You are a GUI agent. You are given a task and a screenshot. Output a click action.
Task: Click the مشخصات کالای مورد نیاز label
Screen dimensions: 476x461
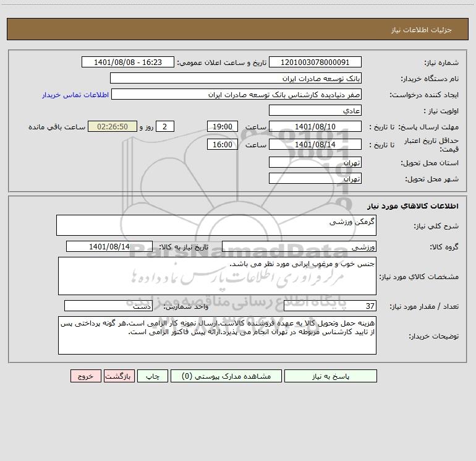419,277
